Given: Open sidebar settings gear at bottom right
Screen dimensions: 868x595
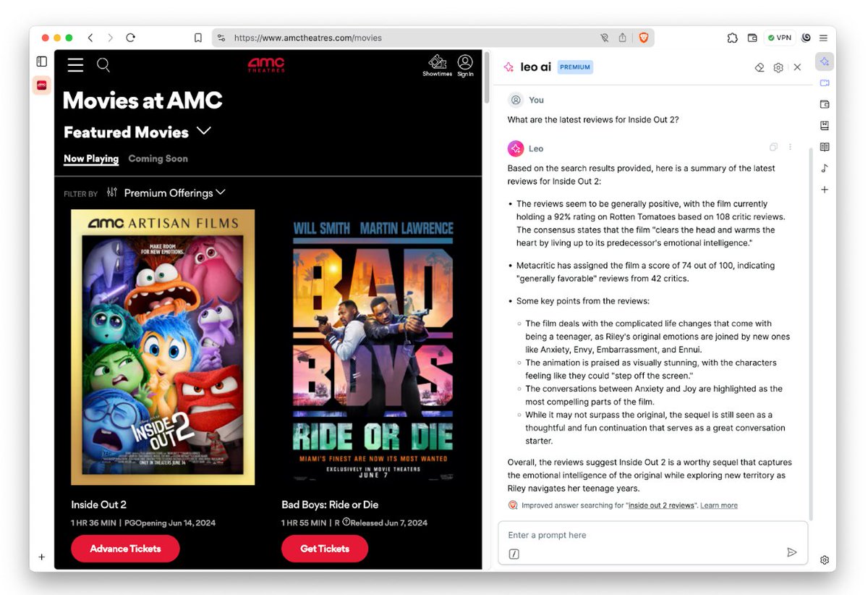Looking at the screenshot, I should tap(824, 560).
